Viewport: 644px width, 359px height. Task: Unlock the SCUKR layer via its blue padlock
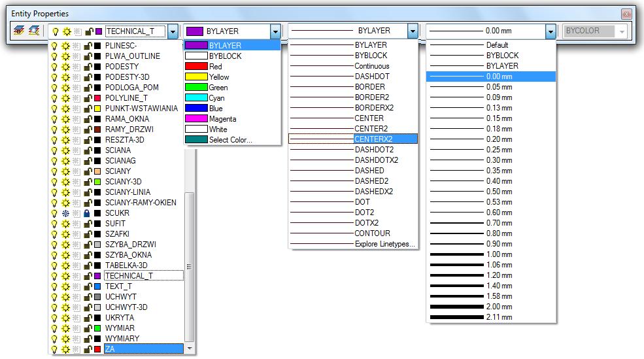(x=87, y=213)
